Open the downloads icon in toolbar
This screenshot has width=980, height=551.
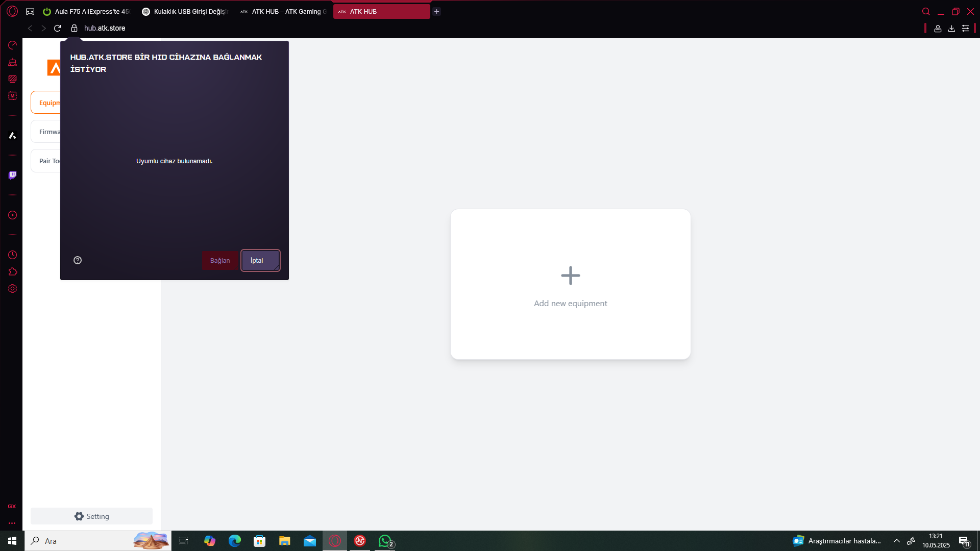click(x=951, y=29)
